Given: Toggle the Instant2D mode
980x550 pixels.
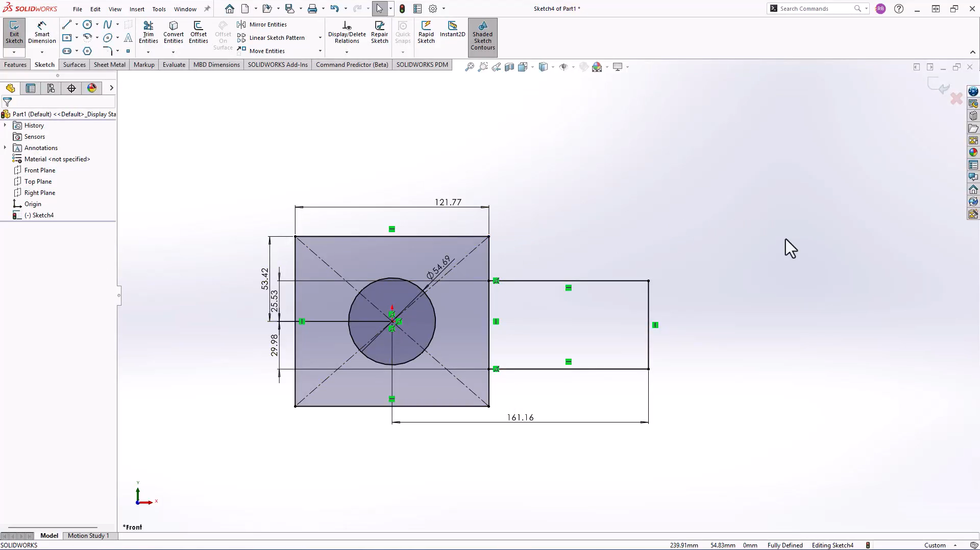Looking at the screenshot, I should [x=452, y=30].
